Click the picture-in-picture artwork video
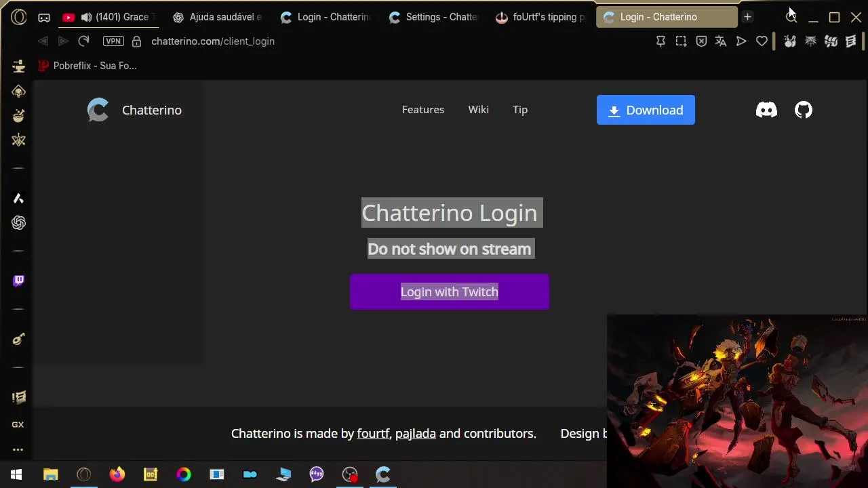 click(x=738, y=401)
